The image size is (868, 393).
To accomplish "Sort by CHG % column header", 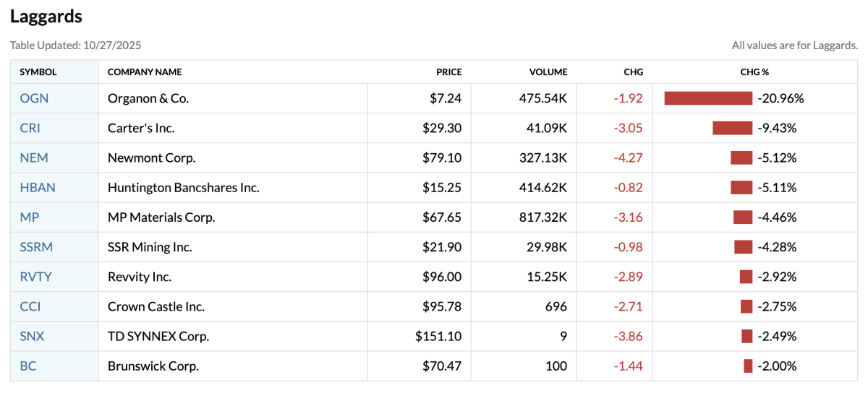I will (754, 72).
